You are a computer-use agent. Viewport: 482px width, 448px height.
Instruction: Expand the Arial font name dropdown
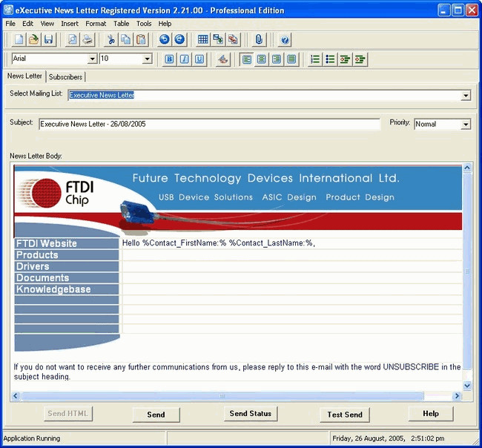point(92,59)
